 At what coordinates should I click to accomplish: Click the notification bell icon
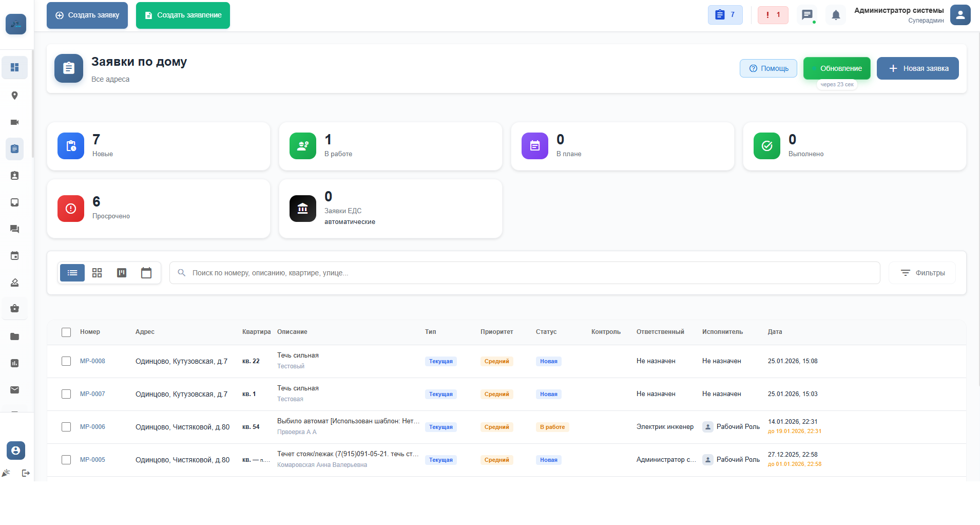(x=835, y=15)
